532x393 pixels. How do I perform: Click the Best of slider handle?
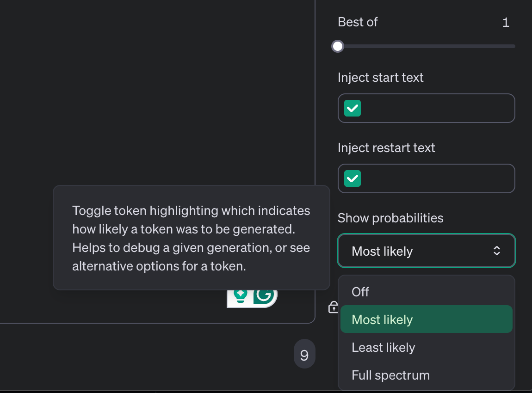pyautogui.click(x=338, y=46)
